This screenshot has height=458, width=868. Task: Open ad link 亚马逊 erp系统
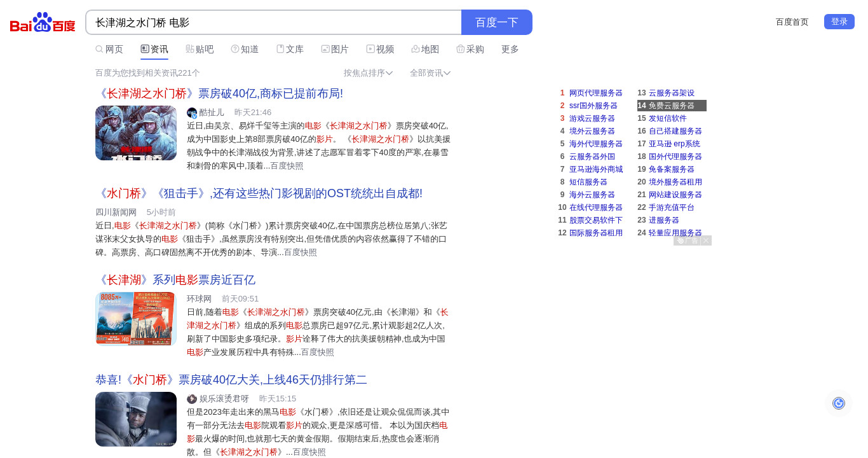674,144
